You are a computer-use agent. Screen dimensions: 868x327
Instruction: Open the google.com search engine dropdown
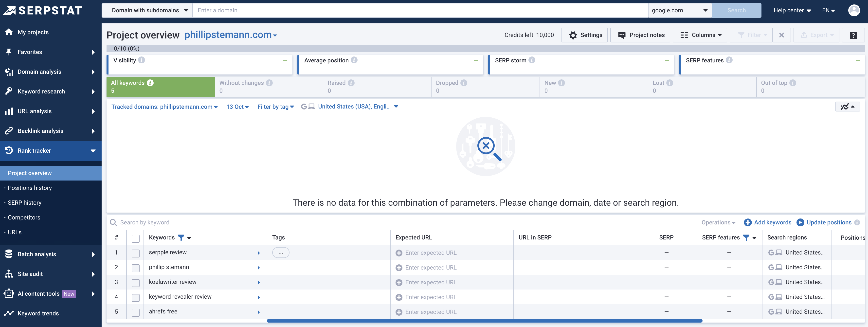point(680,10)
